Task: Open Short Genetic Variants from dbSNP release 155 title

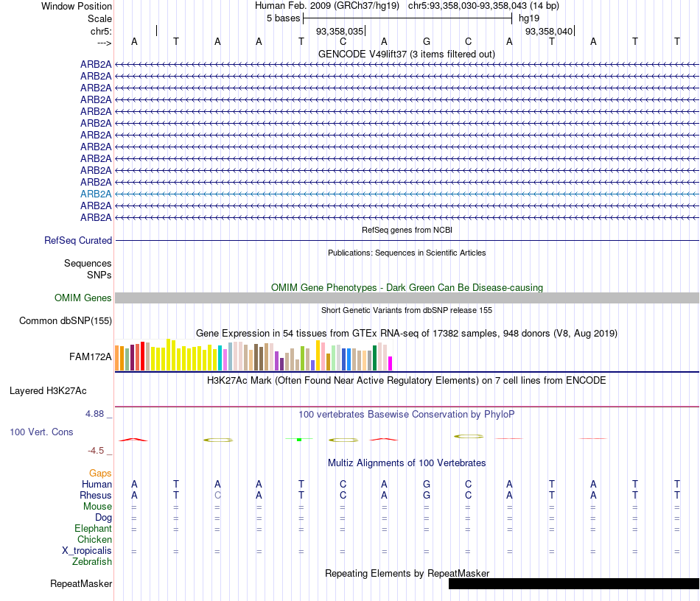Action: [x=407, y=310]
